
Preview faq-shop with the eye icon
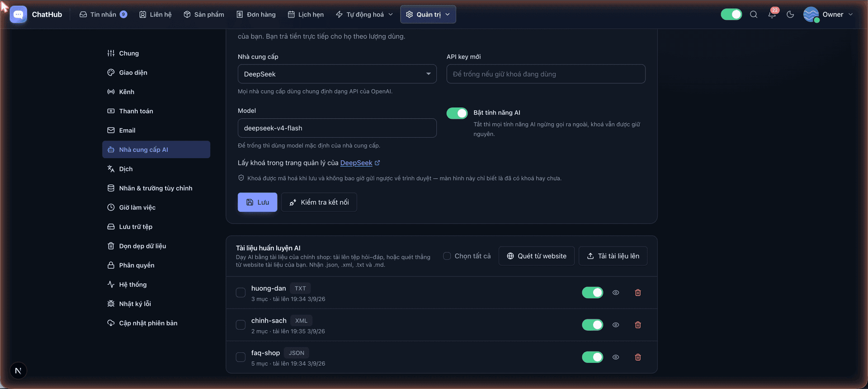pos(616,357)
